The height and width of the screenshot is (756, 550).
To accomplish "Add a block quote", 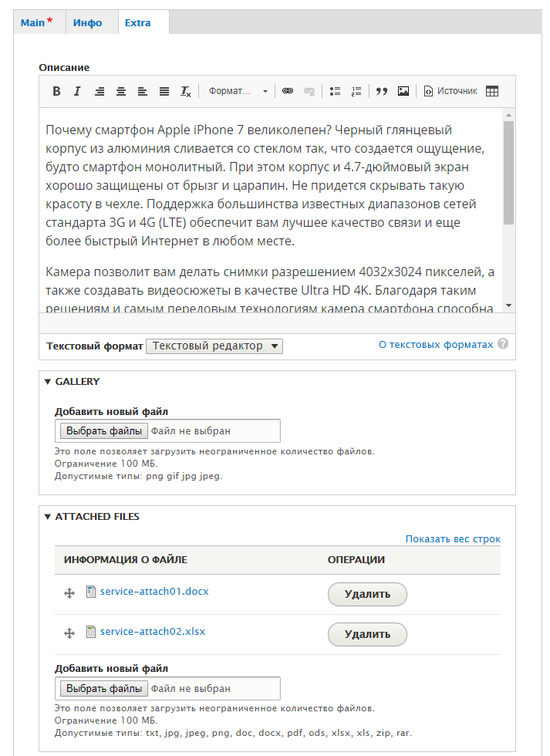I will 381,91.
